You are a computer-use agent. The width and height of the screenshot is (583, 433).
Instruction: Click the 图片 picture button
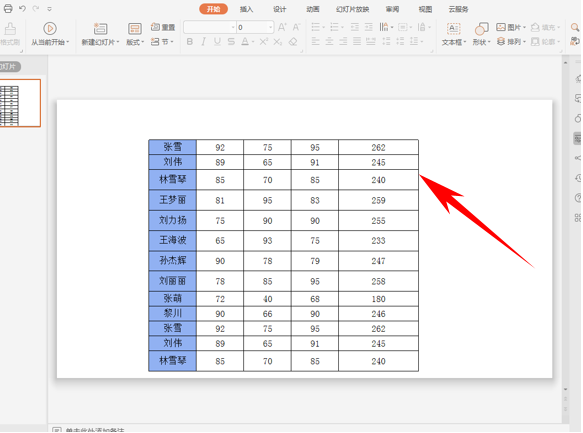point(511,27)
